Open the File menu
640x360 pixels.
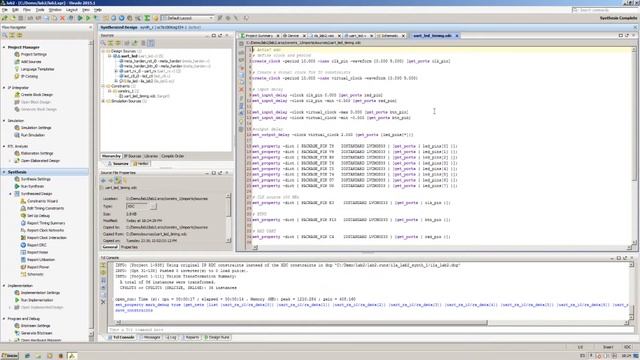pos(4,10)
